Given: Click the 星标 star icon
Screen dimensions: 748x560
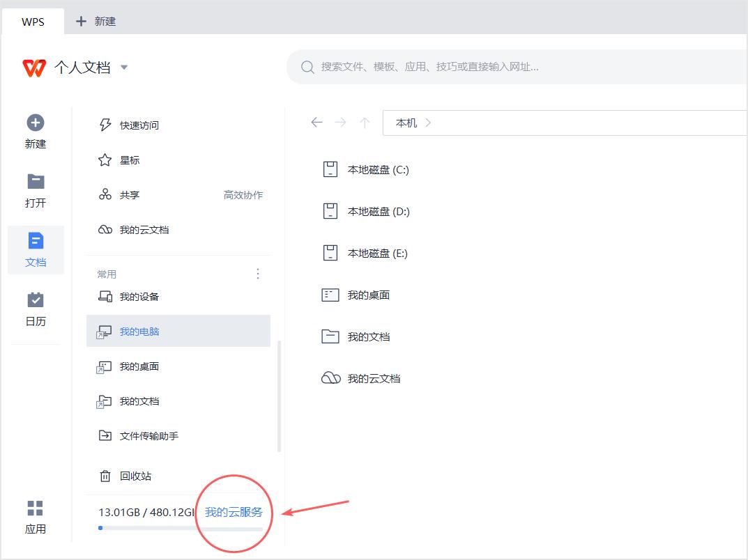Looking at the screenshot, I should [105, 160].
